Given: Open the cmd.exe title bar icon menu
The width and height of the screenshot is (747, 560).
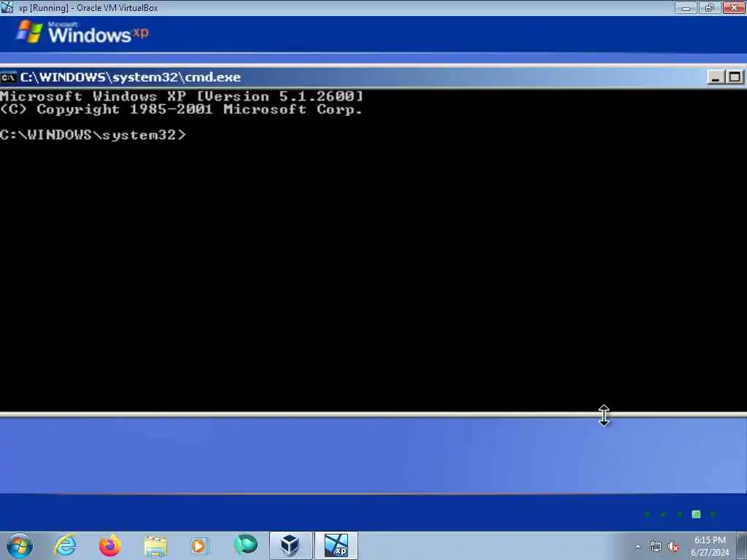Looking at the screenshot, I should [8, 77].
